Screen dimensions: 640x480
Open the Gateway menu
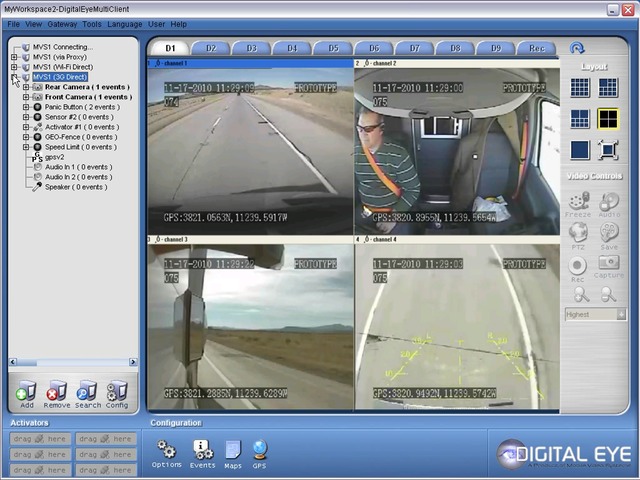point(62,23)
